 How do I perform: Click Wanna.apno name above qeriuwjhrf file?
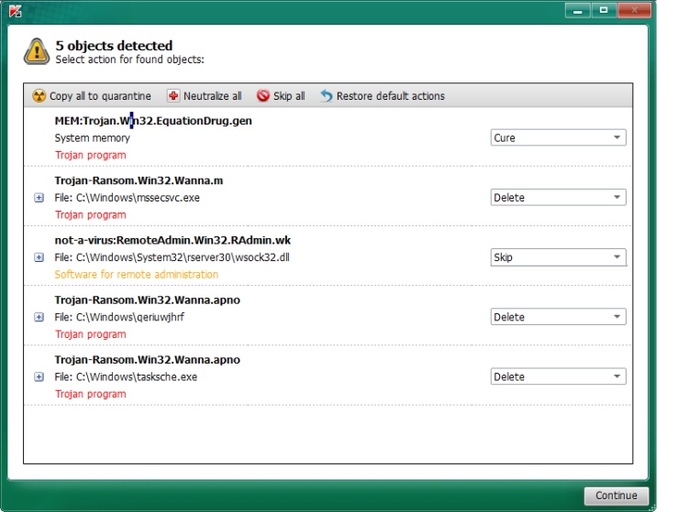pyautogui.click(x=147, y=300)
